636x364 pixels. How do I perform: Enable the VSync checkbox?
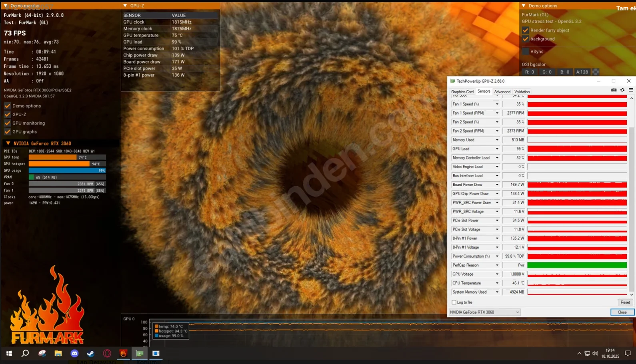(x=526, y=52)
